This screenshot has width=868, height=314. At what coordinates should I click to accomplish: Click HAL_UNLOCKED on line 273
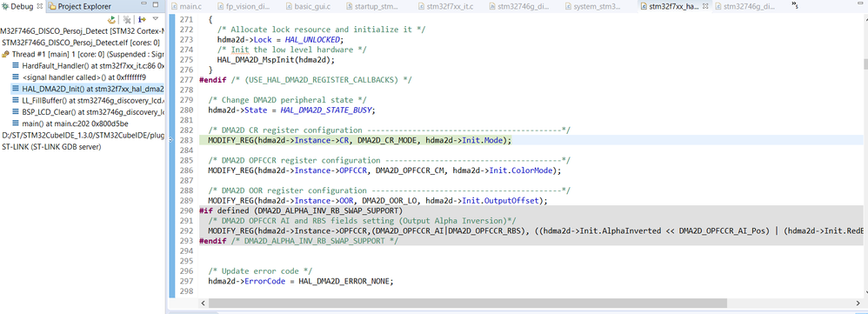tap(313, 40)
